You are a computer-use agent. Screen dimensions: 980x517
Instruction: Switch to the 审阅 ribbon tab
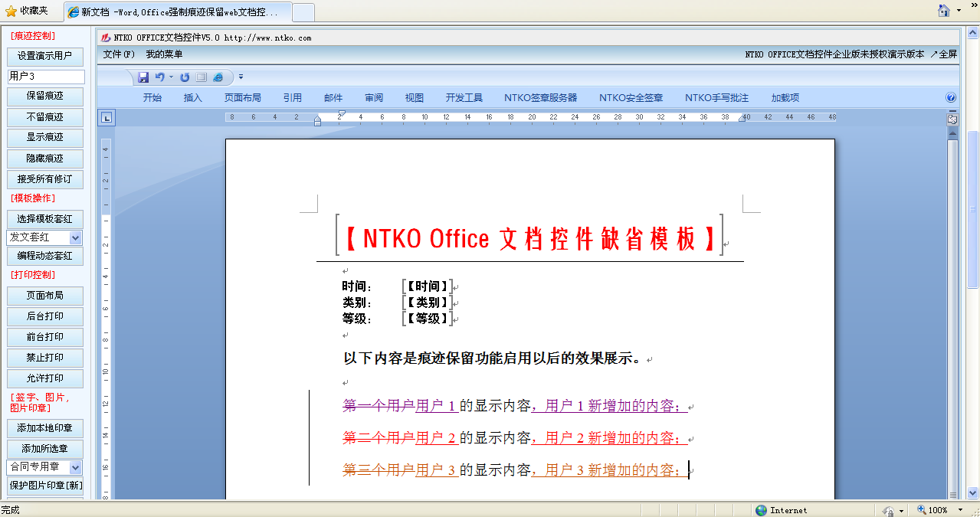click(374, 98)
